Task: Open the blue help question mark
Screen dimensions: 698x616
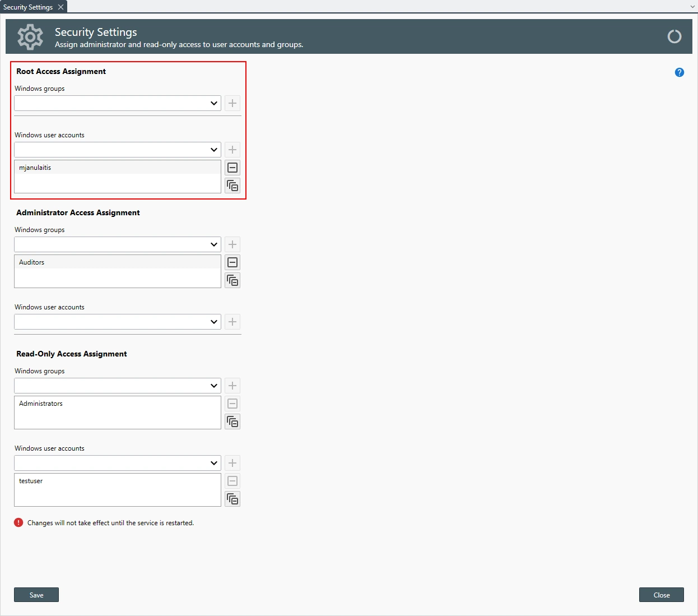Action: coord(680,72)
